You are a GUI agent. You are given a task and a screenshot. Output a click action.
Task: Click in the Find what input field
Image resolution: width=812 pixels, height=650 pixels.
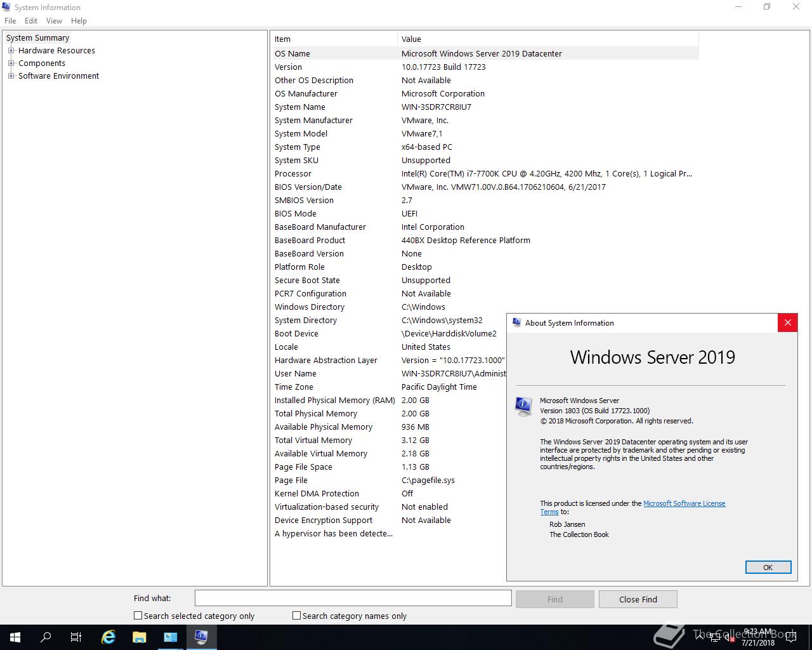pos(353,598)
